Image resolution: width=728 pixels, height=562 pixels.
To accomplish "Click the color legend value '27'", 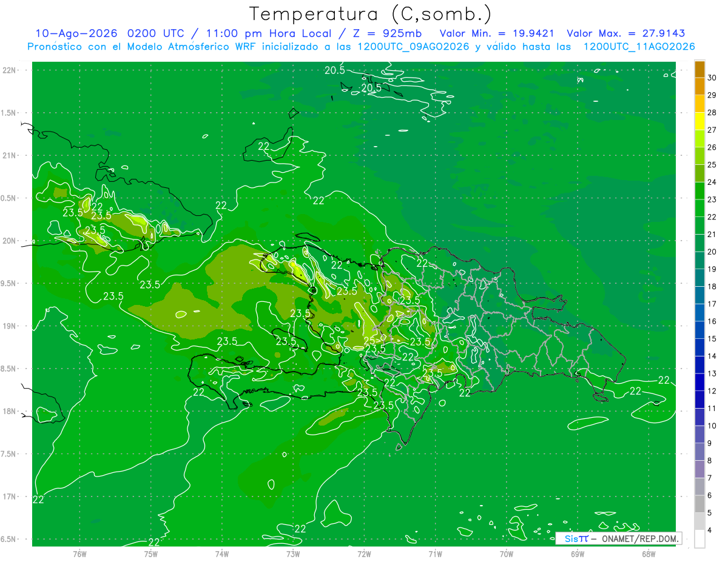I will 712,130.
